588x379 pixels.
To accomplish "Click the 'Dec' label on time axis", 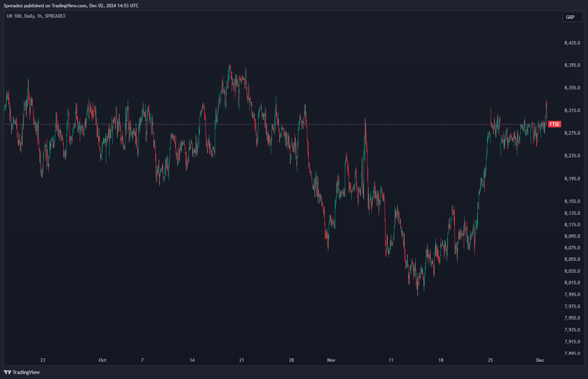I will point(540,360).
